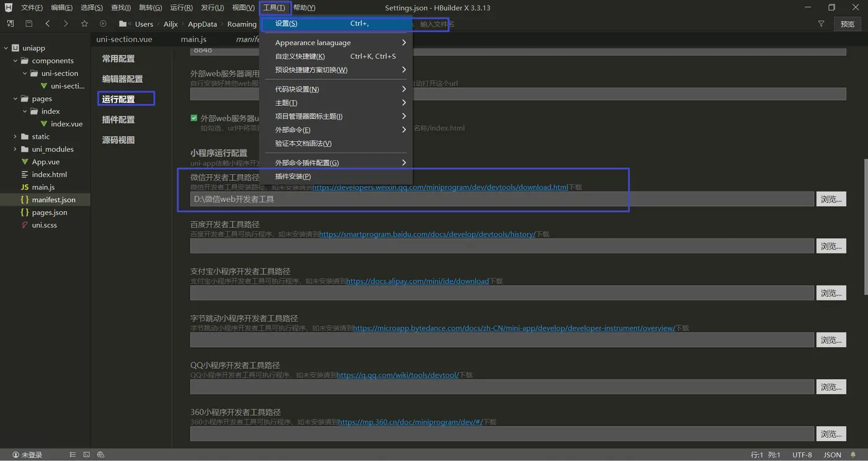Browse for 支付宝小程序开发者工具路径
Screen dimensions: 868x461
click(831, 293)
